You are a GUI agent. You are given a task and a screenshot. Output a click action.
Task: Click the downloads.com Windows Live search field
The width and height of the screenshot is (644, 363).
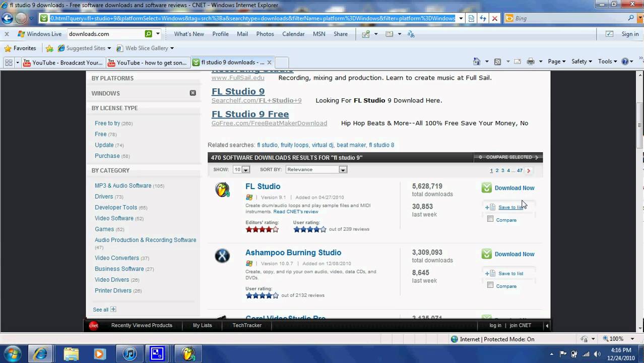(x=105, y=34)
